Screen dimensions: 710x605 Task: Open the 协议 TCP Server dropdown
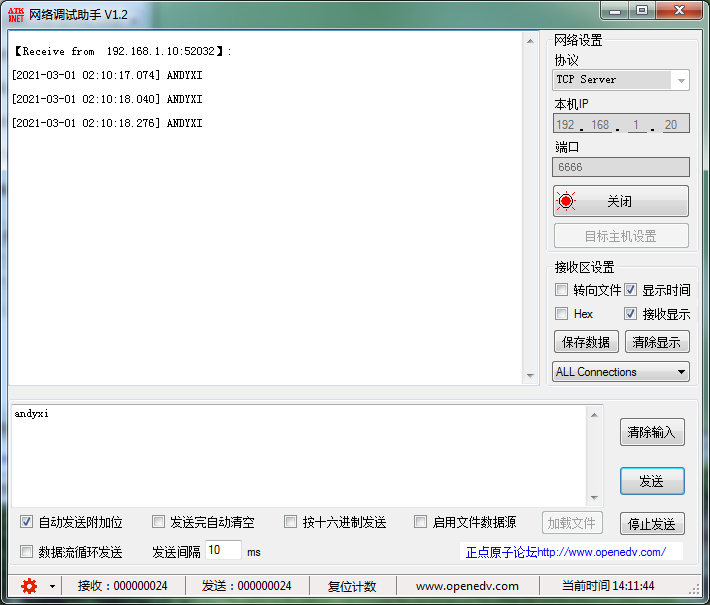point(621,80)
